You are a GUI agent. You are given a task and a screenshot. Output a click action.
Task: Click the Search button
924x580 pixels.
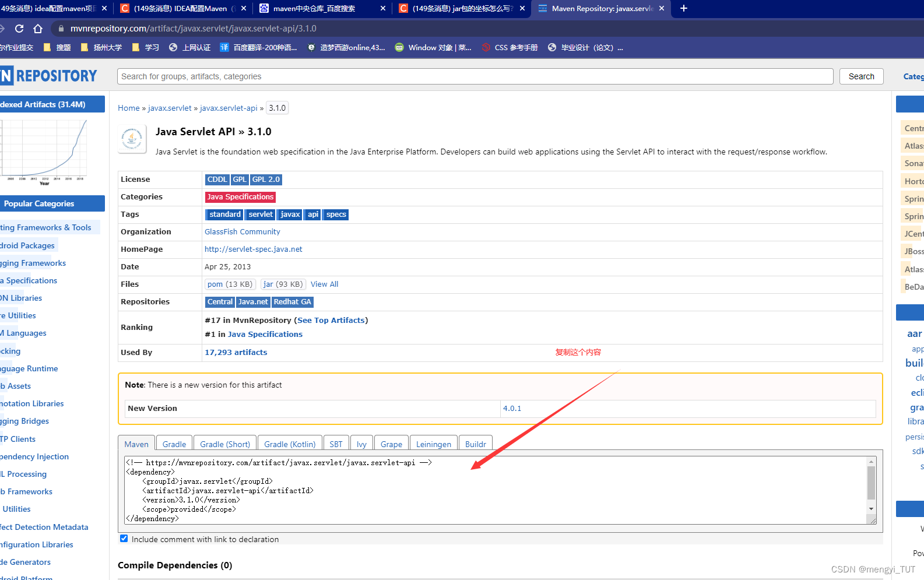tap(861, 76)
